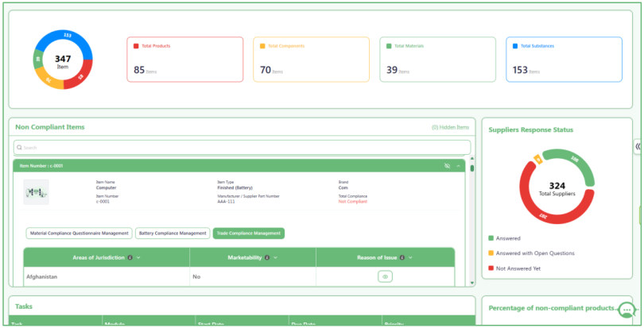Image resolution: width=644 pixels, height=328 pixels.
Task: Collapse the side panel double-chevron
Action: coord(638,146)
